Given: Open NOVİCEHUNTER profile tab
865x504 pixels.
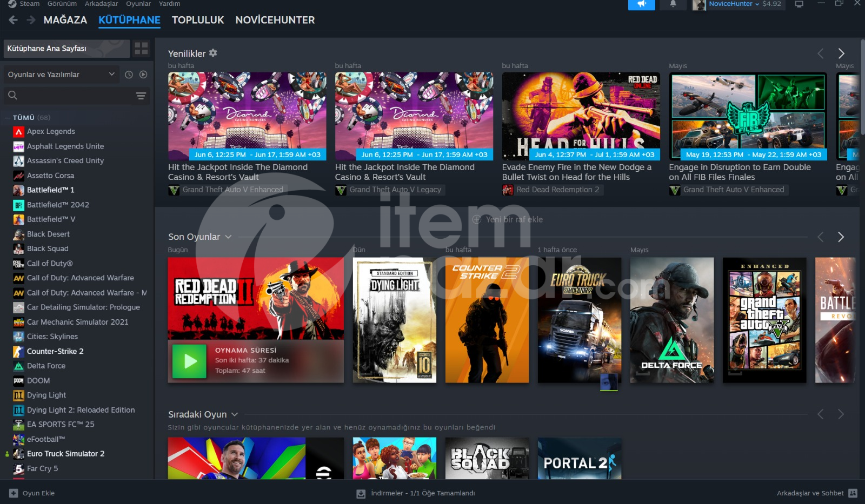Looking at the screenshot, I should [x=275, y=20].
